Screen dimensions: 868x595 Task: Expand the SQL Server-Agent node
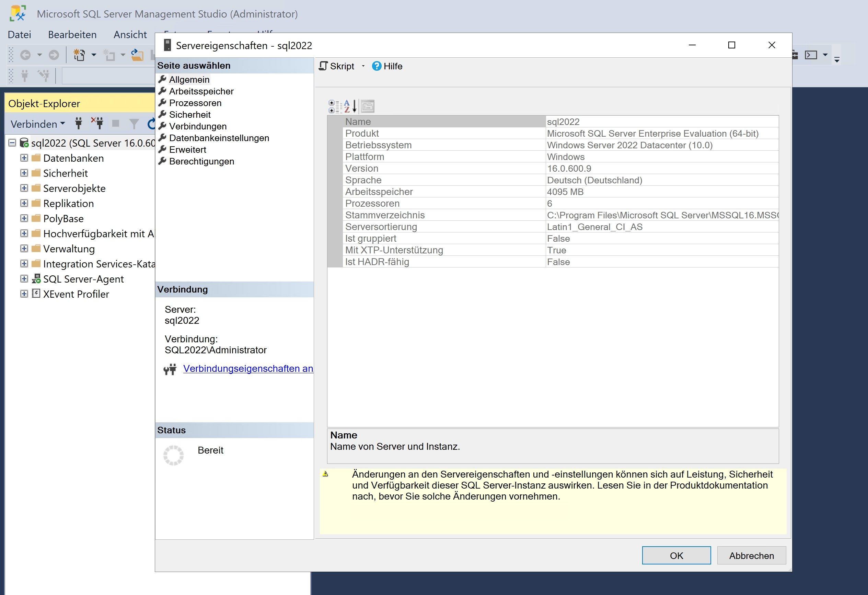click(x=24, y=279)
